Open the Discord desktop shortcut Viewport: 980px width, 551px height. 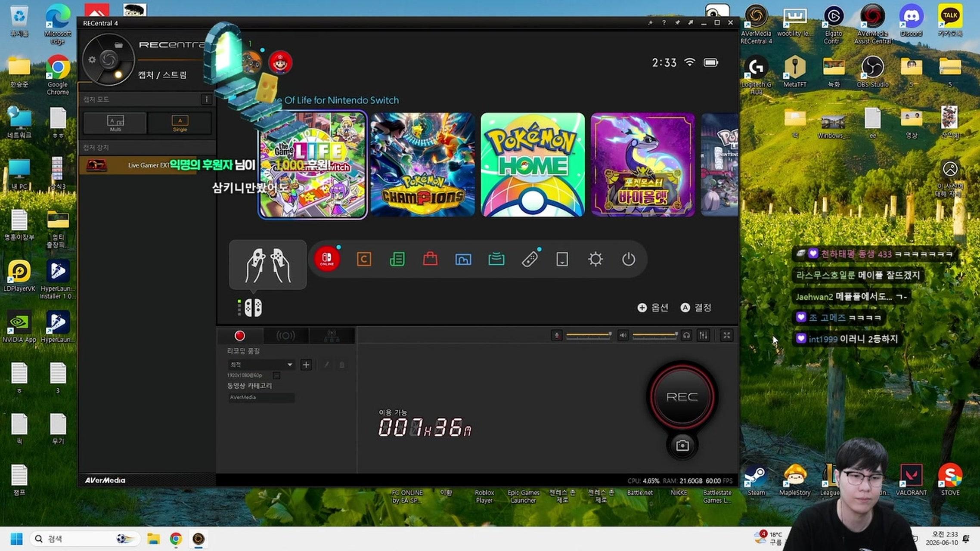911,21
